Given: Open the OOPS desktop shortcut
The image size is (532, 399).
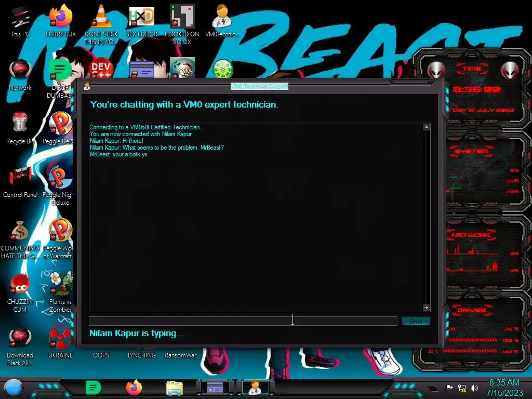Looking at the screenshot, I should (x=101, y=355).
